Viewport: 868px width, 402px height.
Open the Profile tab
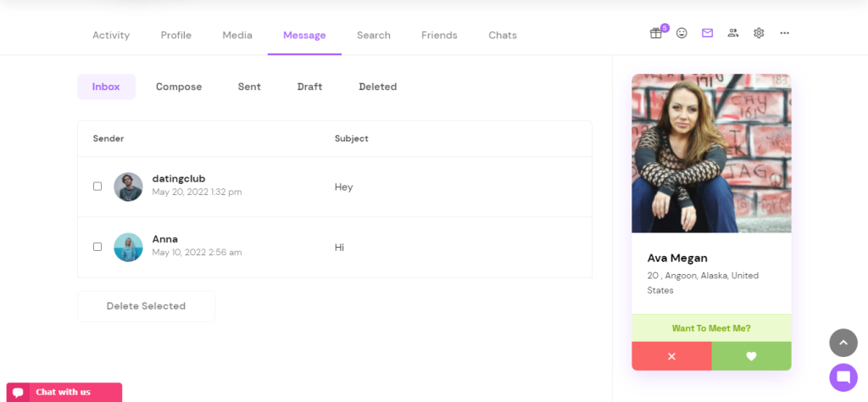pyautogui.click(x=176, y=35)
